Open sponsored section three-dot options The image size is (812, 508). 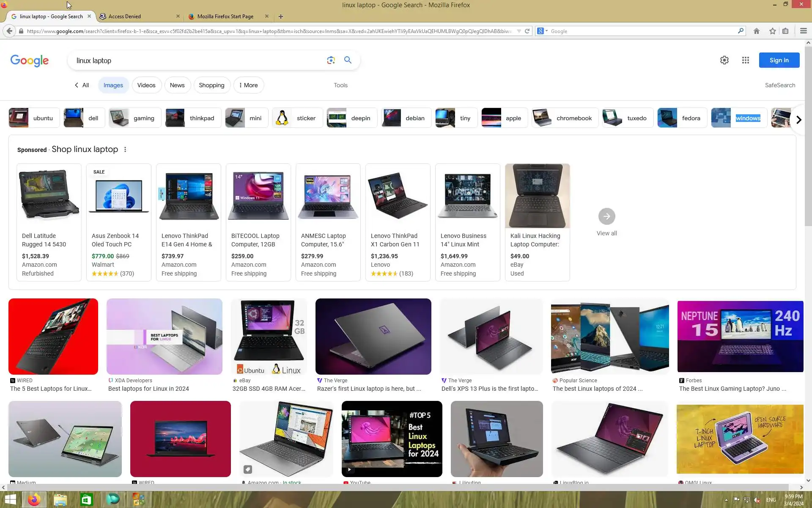click(125, 149)
